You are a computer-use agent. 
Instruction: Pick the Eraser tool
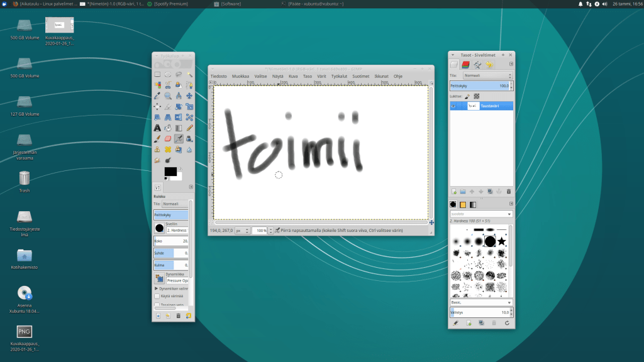[x=168, y=138]
